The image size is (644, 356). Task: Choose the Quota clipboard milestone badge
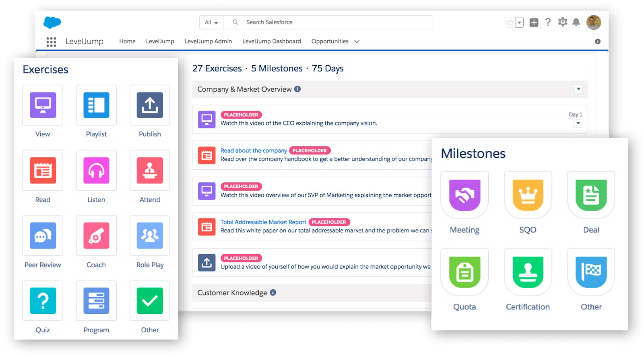[x=464, y=272]
